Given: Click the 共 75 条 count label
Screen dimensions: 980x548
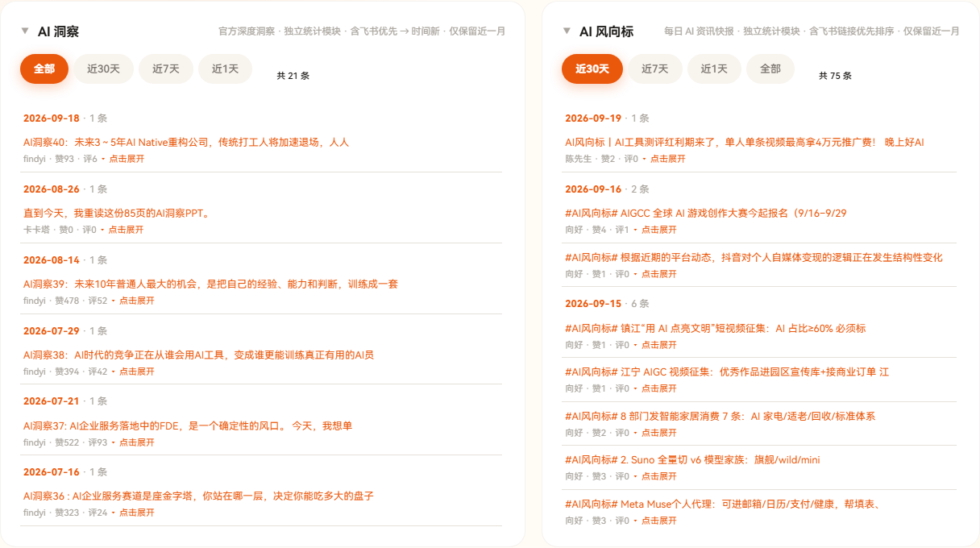Looking at the screenshot, I should 835,76.
